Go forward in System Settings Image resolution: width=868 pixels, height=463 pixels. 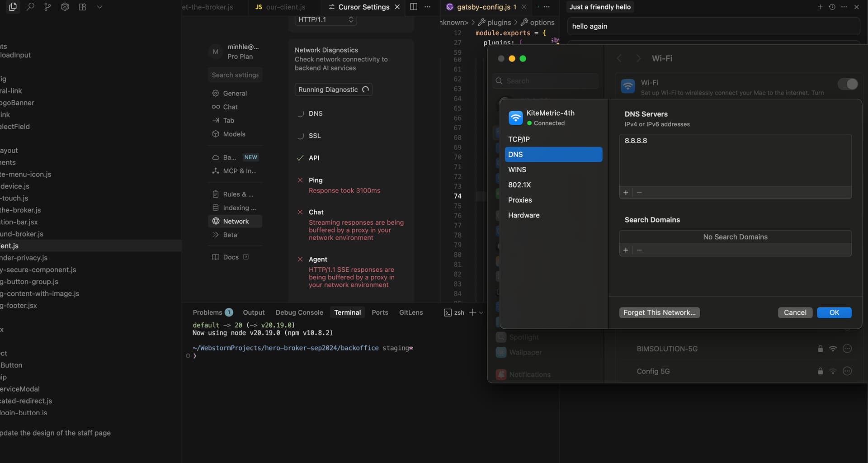(638, 58)
